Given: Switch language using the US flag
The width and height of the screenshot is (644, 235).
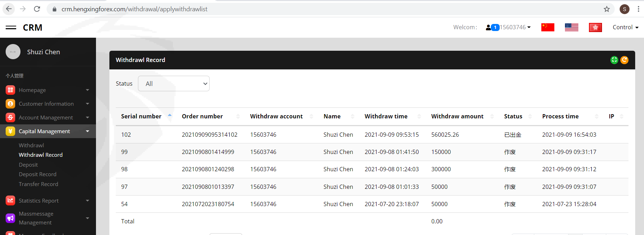Looking at the screenshot, I should (x=571, y=27).
